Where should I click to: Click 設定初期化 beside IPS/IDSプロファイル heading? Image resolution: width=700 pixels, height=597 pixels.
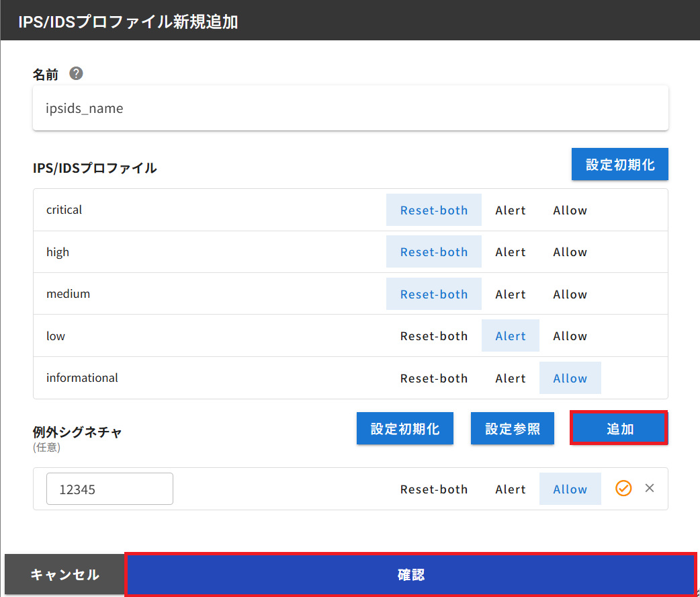coord(619,163)
